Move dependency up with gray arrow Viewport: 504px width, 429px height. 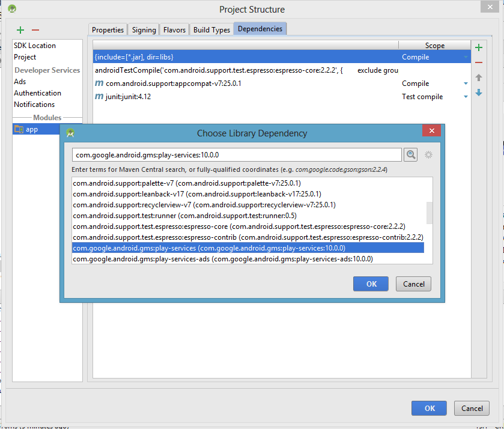(x=479, y=78)
